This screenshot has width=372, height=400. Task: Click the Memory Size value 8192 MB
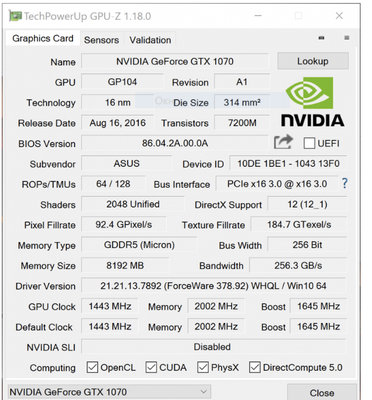click(x=125, y=266)
